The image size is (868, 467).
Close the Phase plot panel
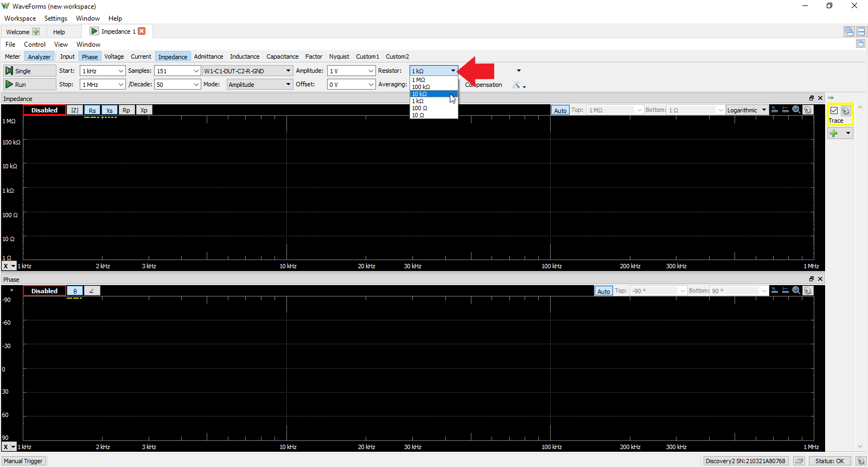pos(820,279)
